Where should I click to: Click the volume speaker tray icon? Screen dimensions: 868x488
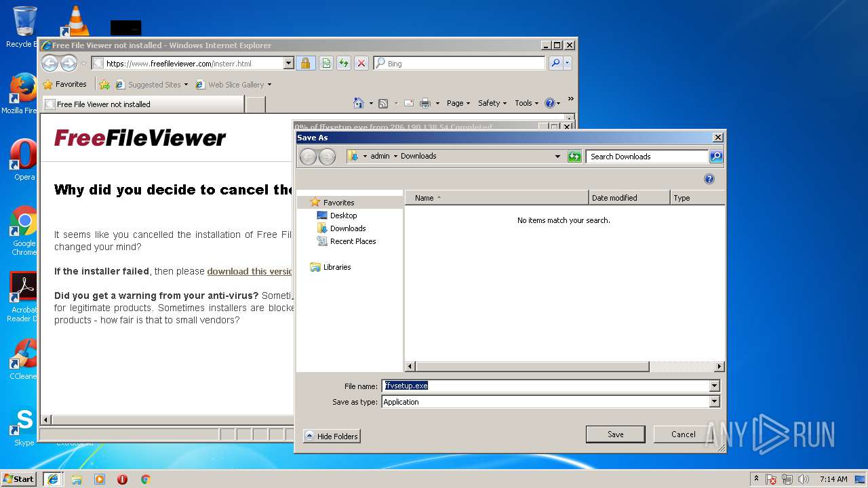point(804,479)
